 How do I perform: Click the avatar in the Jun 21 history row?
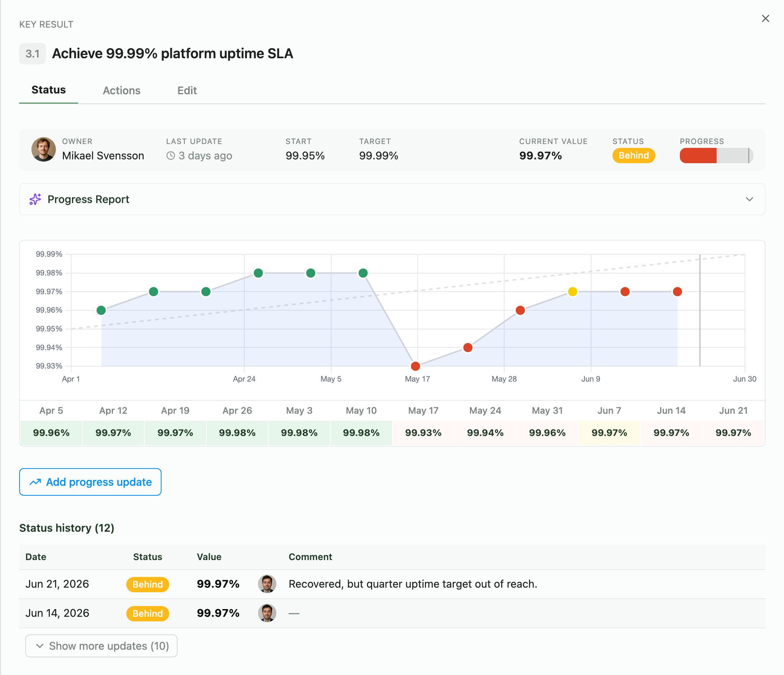267,584
